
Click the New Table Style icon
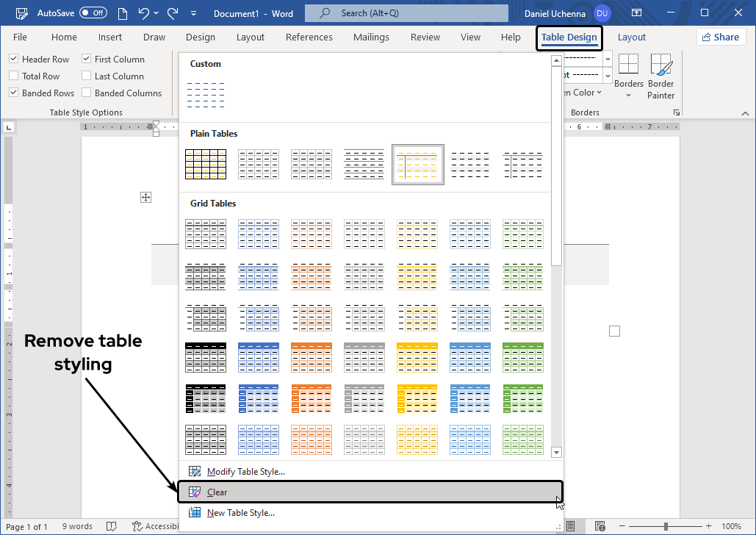click(x=195, y=513)
